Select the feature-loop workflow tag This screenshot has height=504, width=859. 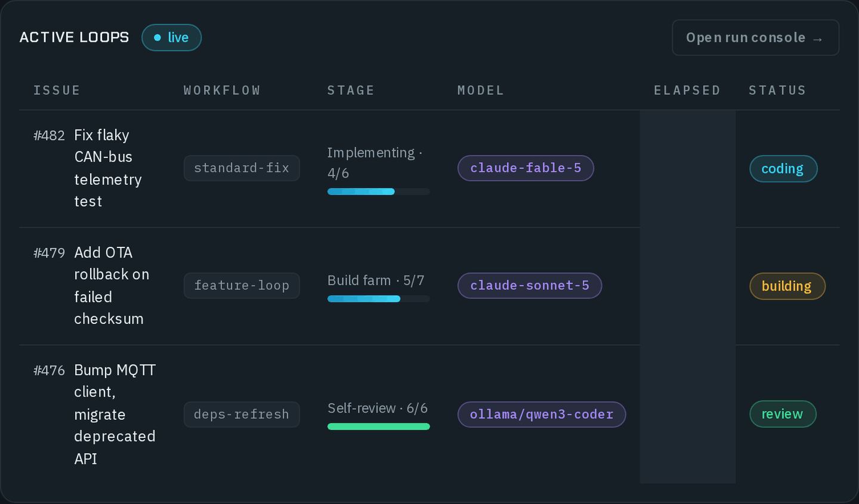pos(242,286)
